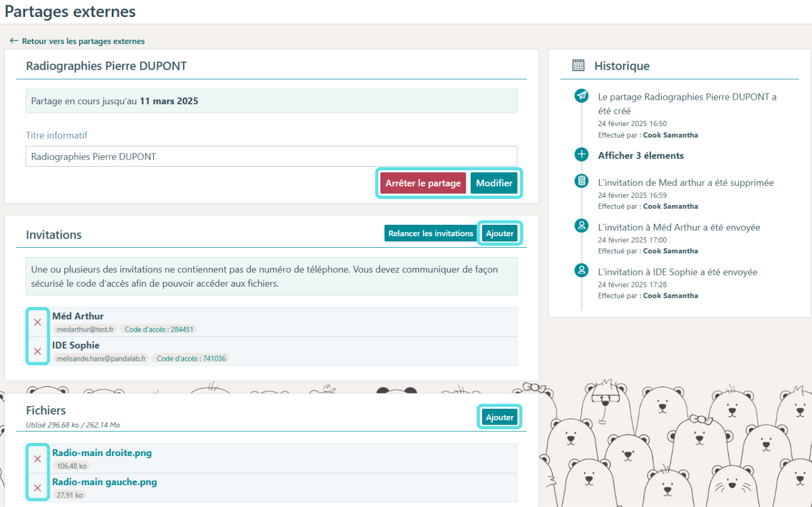Expand hidden history with the plus icon
This screenshot has width=812, height=507.
(581, 155)
